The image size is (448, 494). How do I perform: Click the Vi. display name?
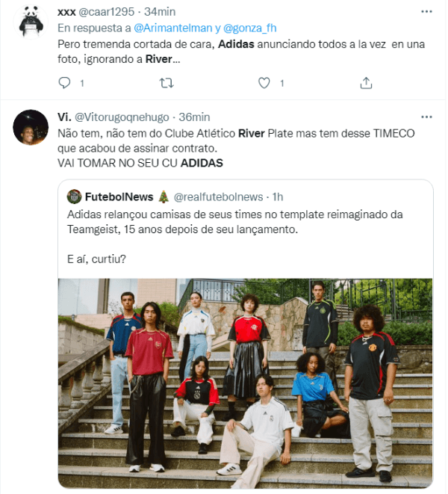(64, 117)
